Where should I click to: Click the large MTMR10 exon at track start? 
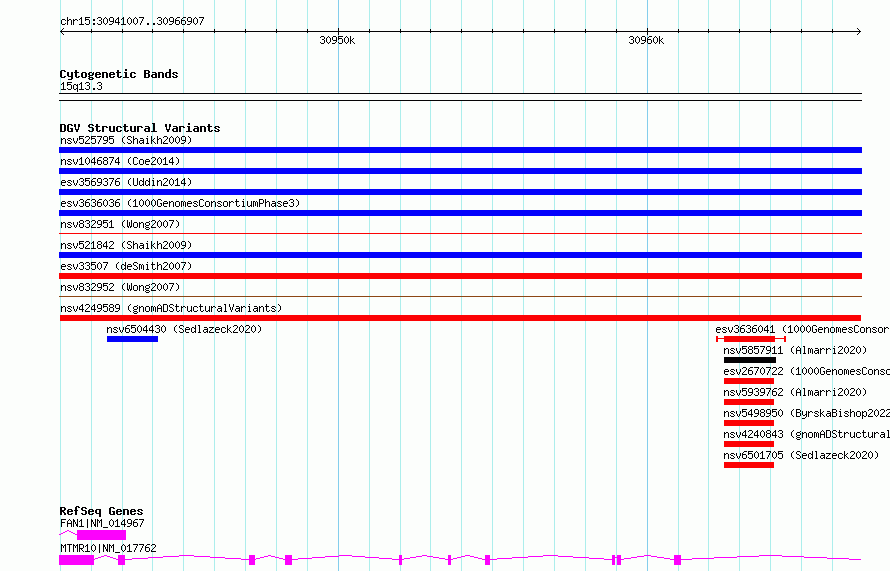(x=77, y=560)
